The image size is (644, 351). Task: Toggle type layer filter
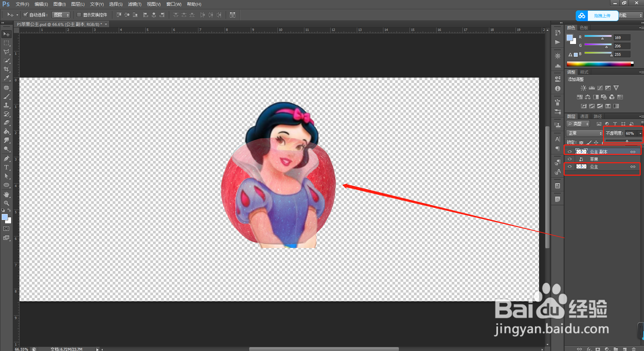click(615, 124)
